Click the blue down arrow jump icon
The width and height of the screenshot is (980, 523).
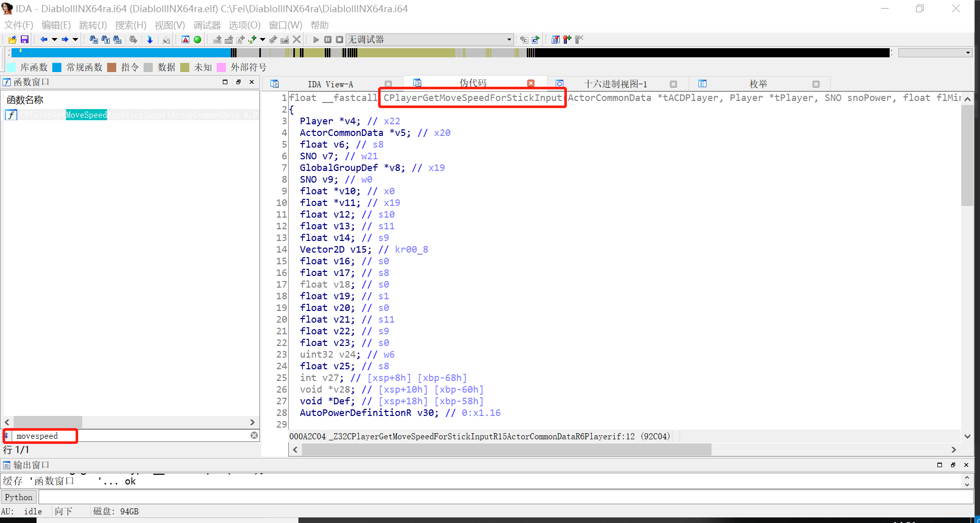(150, 40)
